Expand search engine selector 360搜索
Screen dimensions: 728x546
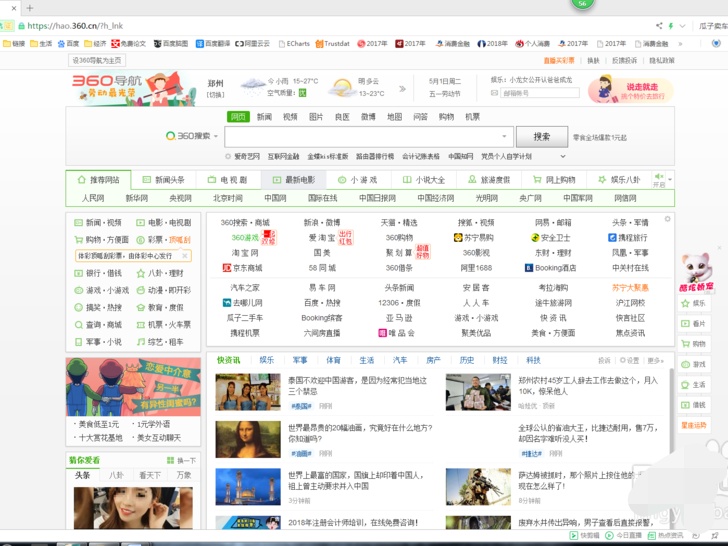[192, 136]
